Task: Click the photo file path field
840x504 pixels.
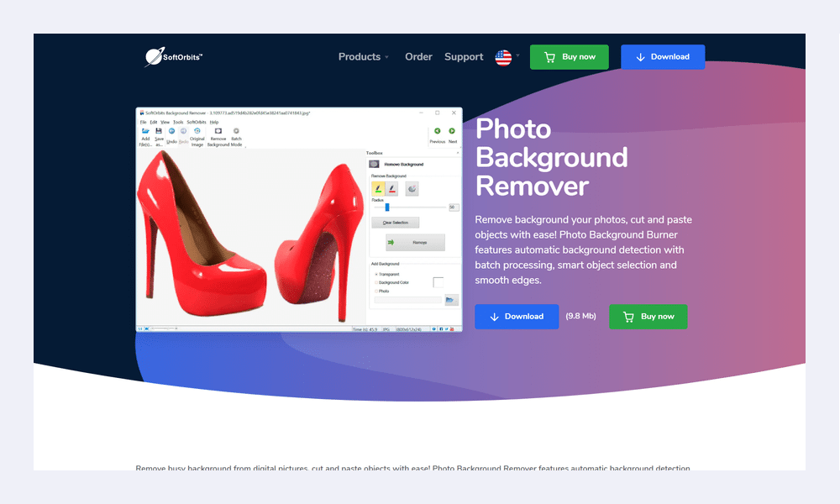Action: coord(407,301)
